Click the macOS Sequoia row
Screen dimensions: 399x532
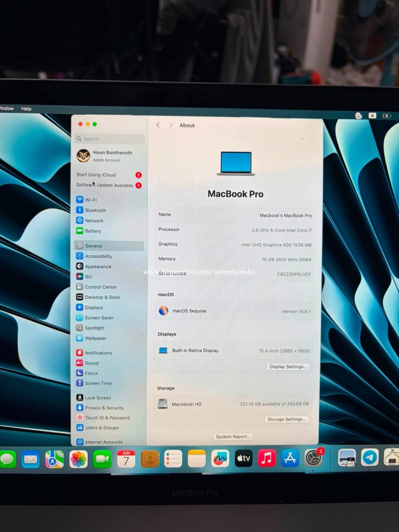click(x=234, y=311)
